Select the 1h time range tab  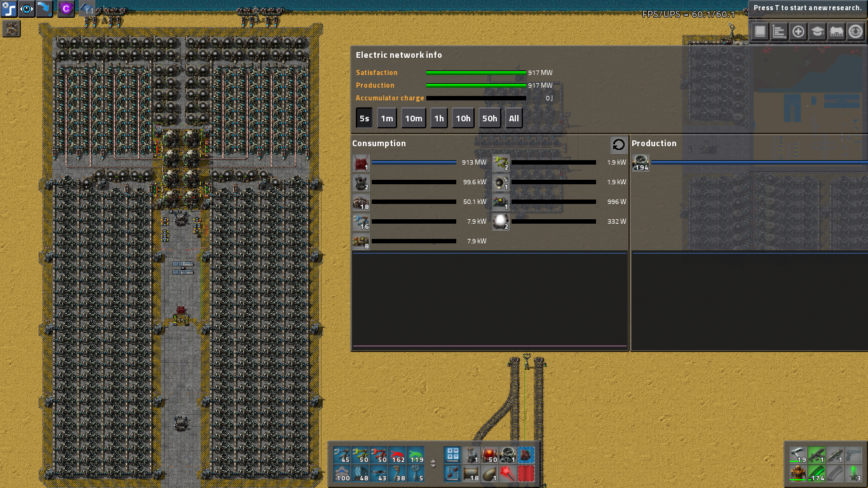pos(439,118)
